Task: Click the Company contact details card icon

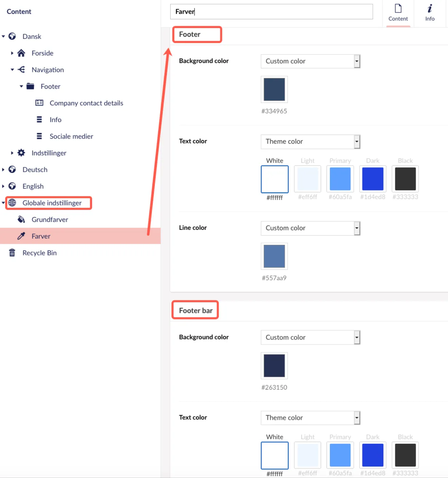Action: pyautogui.click(x=39, y=103)
